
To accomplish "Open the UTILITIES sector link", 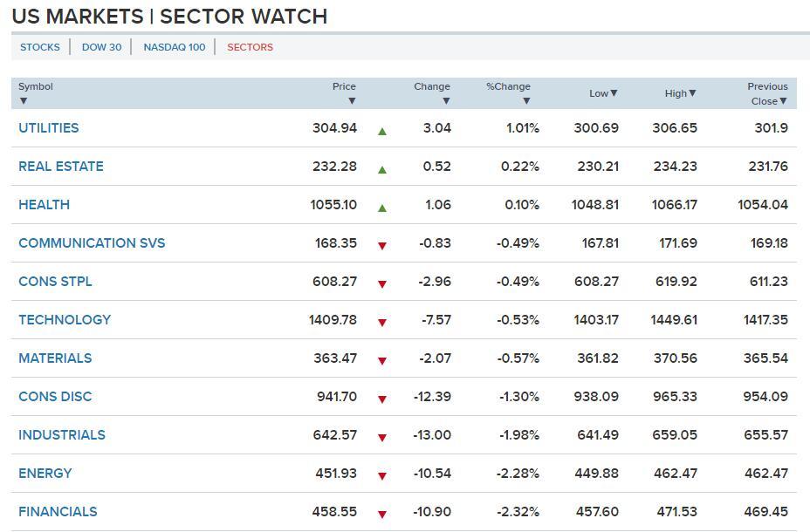I will point(49,128).
